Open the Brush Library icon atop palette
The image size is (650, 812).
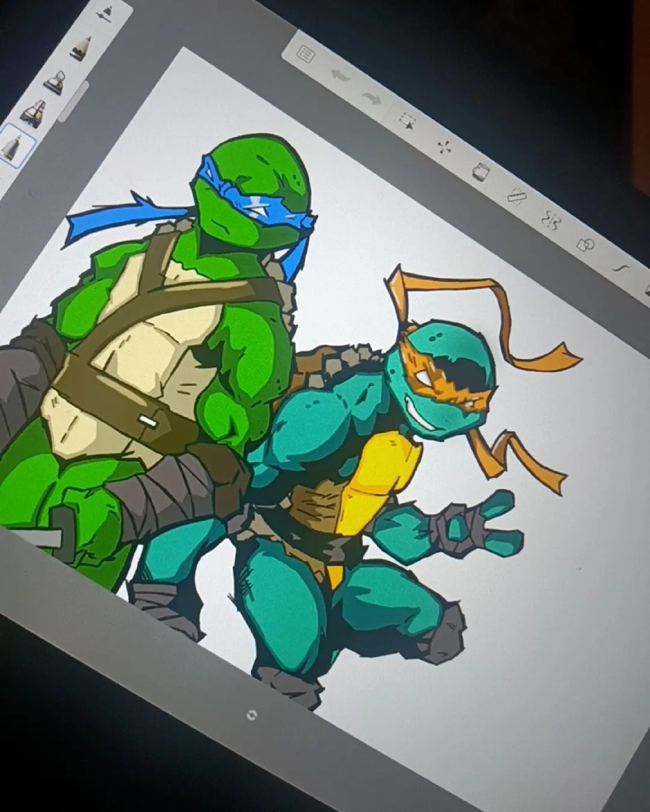[x=106, y=13]
